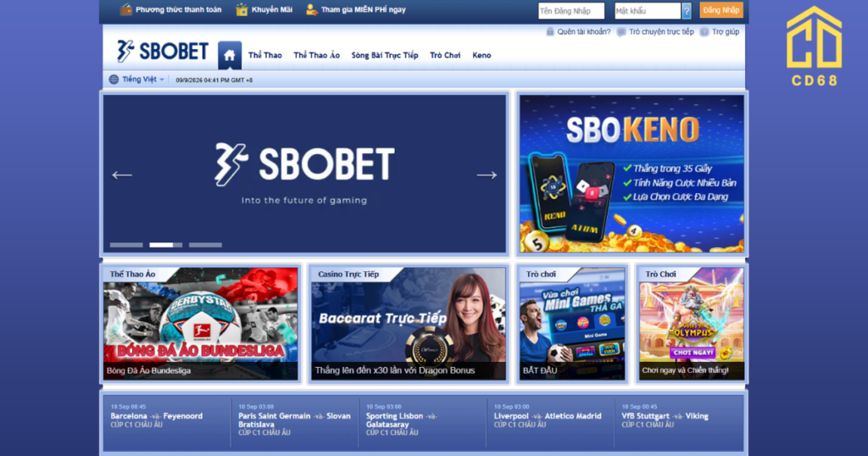Click the date and time text
Screen dimensions: 868x456
pos(214,81)
